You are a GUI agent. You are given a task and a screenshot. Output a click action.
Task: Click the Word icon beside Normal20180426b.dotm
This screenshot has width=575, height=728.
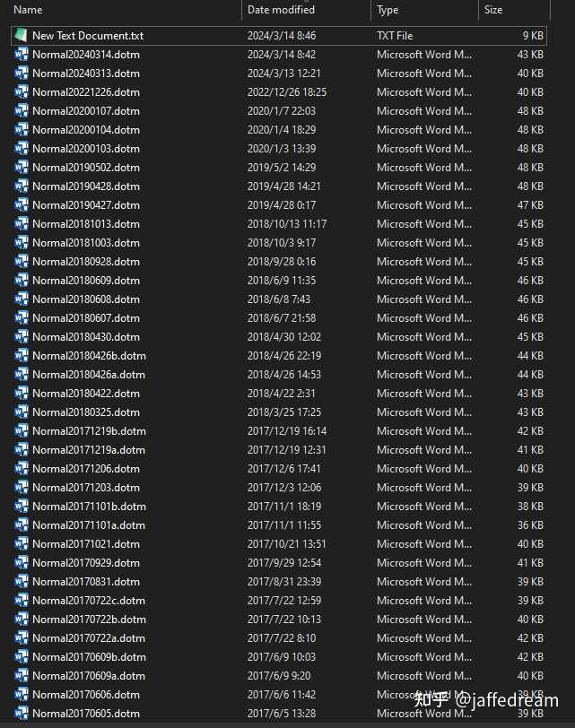21,356
